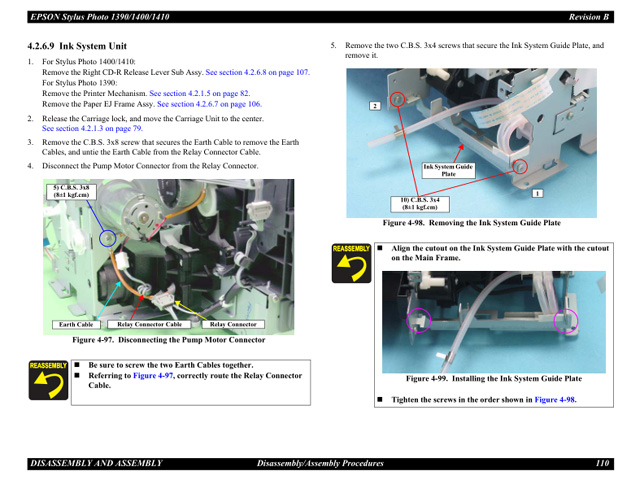Viewport: 640px width, 480px height.
Task: Follow the section 4.2.1.5 page 82 link
Action: [x=199, y=93]
